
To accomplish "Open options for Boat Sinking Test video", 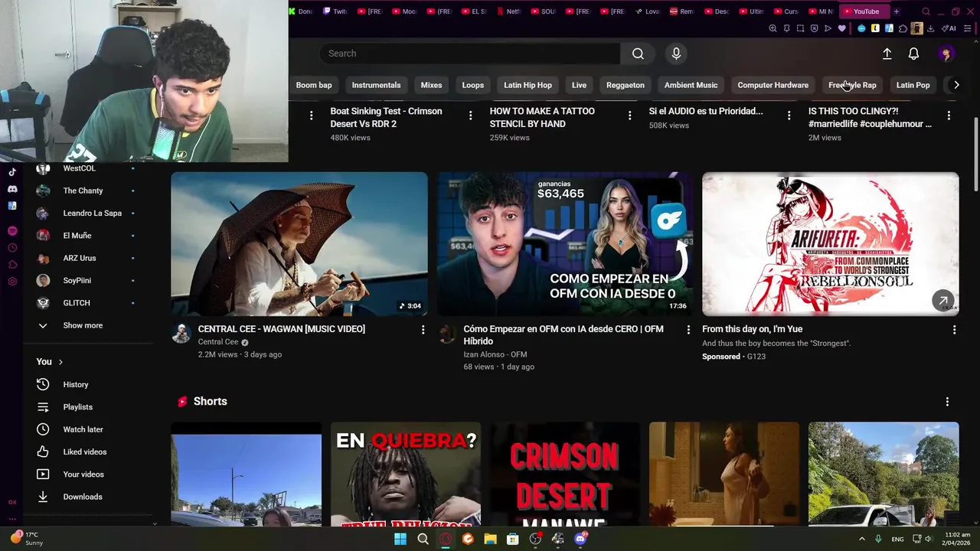I will point(470,116).
